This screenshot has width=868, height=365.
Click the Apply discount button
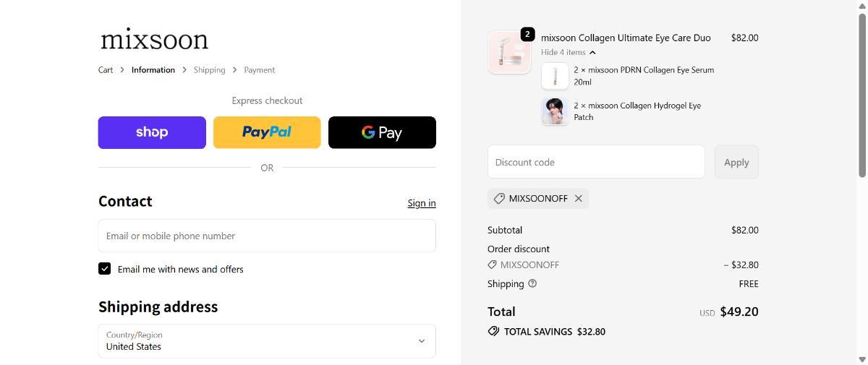point(736,162)
